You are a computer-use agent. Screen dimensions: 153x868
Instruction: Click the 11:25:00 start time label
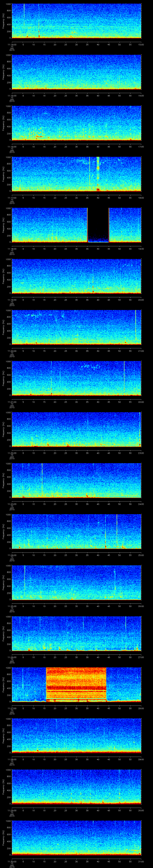[12, 606]
